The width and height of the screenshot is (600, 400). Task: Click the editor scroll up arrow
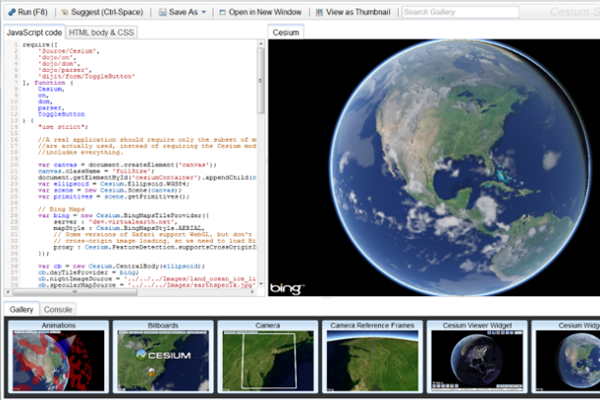click(x=261, y=44)
